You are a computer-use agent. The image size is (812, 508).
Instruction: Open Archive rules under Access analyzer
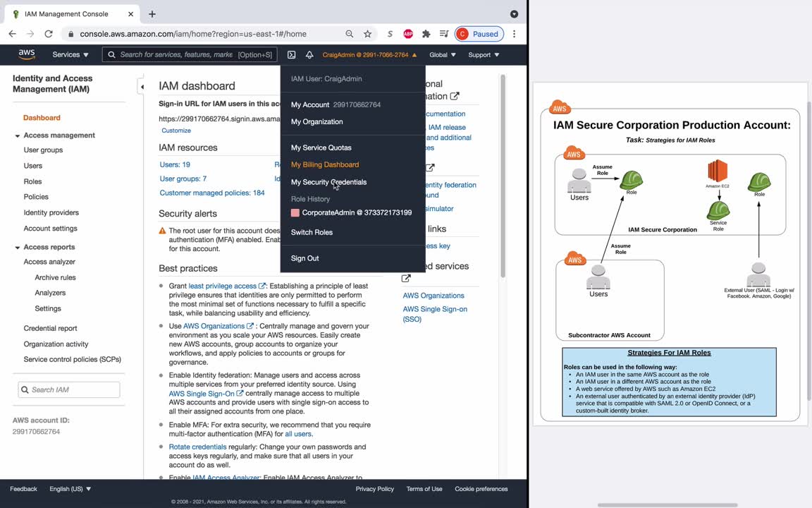coord(55,277)
